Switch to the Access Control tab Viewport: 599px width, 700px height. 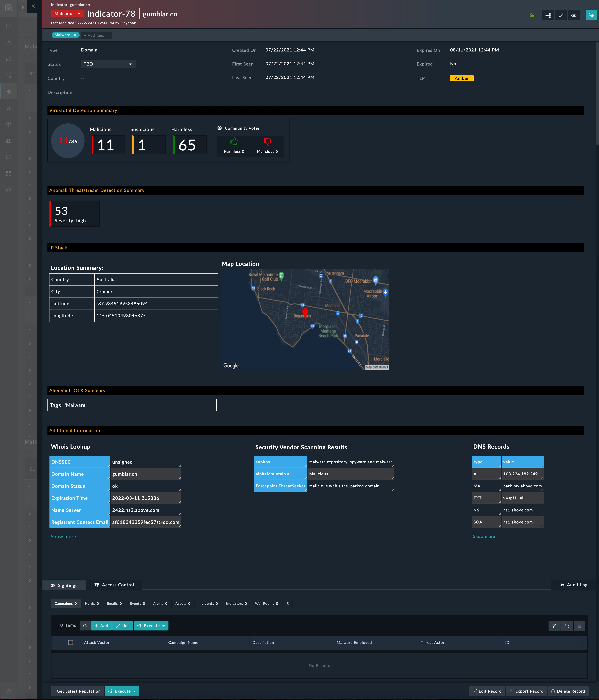pos(114,585)
